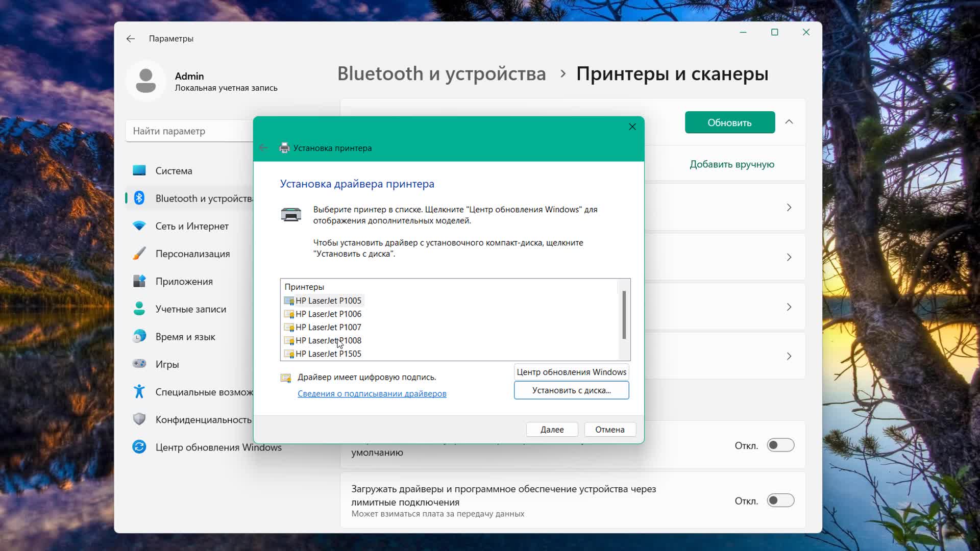Click the Обновить button
This screenshot has height=551, width=980.
pos(729,122)
